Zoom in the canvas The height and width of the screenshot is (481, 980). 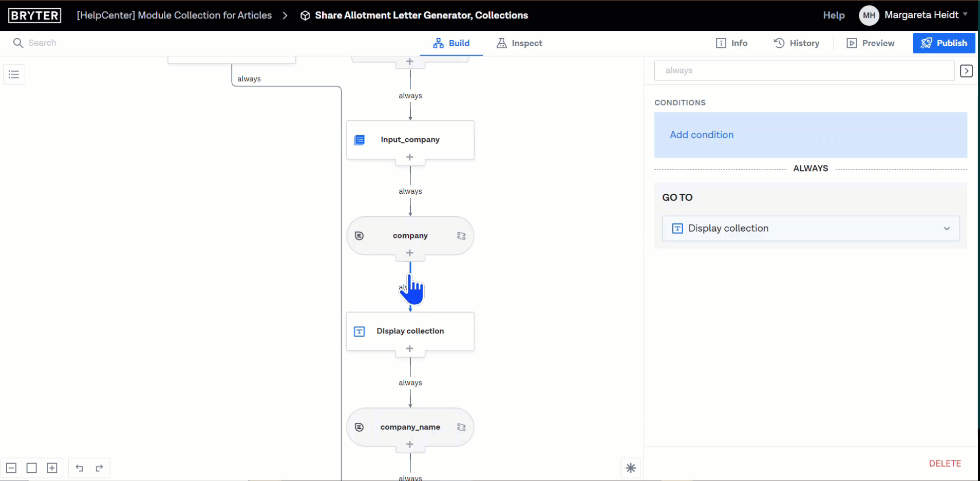coord(52,468)
